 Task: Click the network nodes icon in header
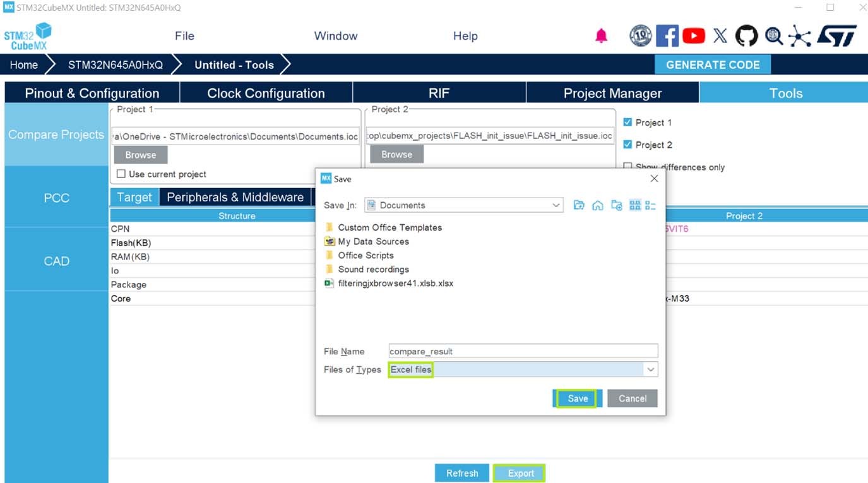click(x=799, y=36)
